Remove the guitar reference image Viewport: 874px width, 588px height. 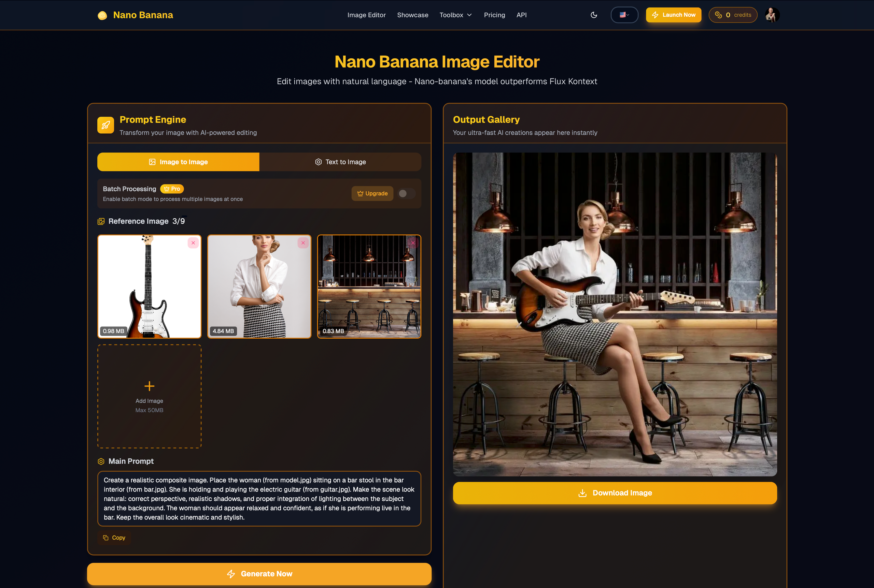pyautogui.click(x=193, y=243)
